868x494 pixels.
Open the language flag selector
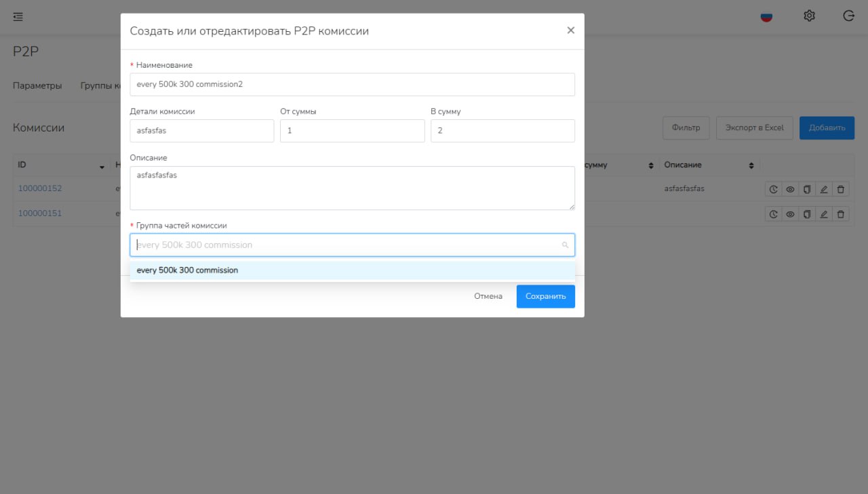(x=766, y=17)
